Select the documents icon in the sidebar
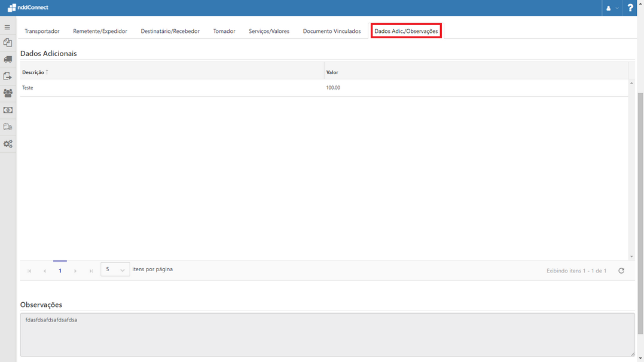This screenshot has height=362, width=644. 8,42
